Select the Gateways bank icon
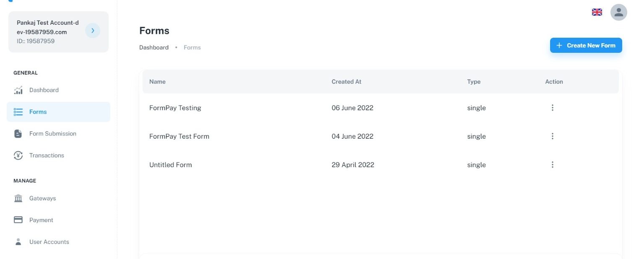The width and height of the screenshot is (644, 259). point(18,198)
